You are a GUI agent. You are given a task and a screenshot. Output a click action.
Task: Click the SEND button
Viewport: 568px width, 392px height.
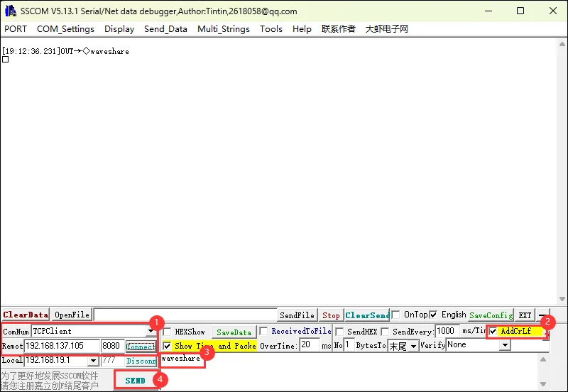point(135,380)
